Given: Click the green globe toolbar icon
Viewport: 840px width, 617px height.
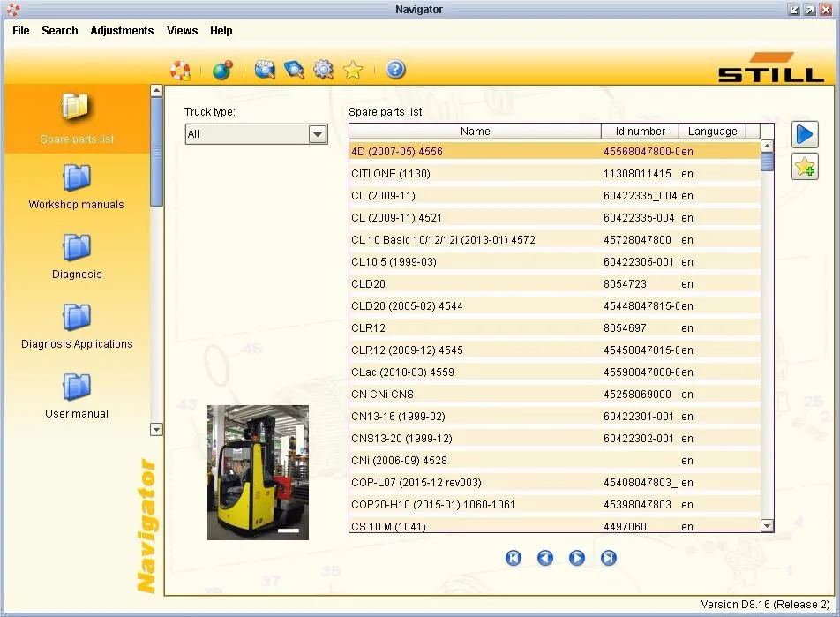Looking at the screenshot, I should pos(222,71).
